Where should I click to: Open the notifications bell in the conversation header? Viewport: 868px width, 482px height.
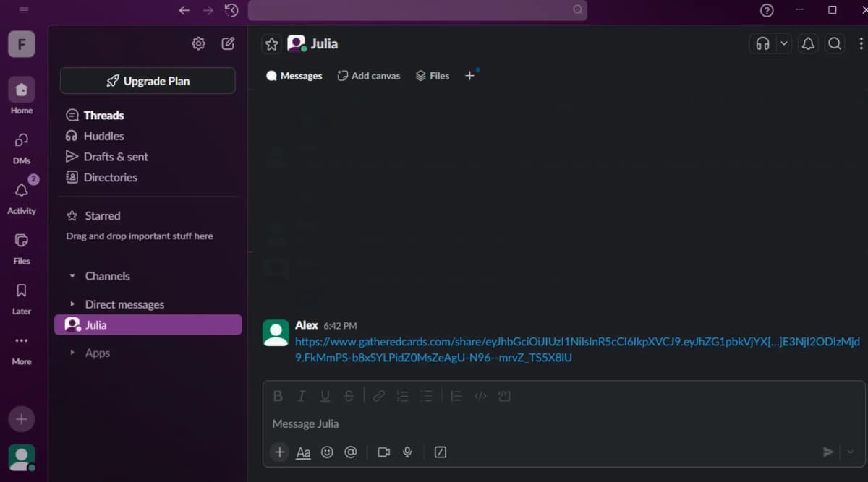[x=808, y=43]
